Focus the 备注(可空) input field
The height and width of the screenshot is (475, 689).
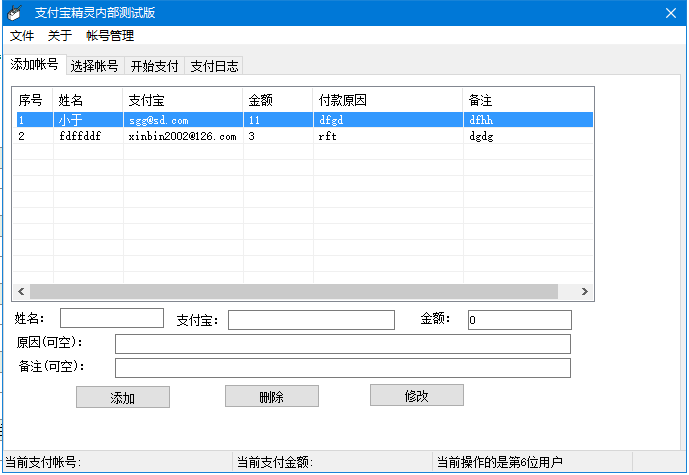(x=343, y=368)
